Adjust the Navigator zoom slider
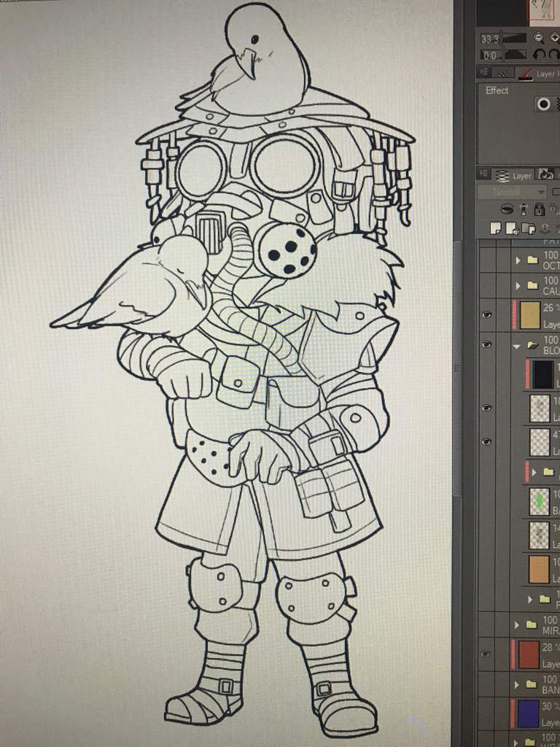This screenshot has height=747, width=560. [515, 38]
